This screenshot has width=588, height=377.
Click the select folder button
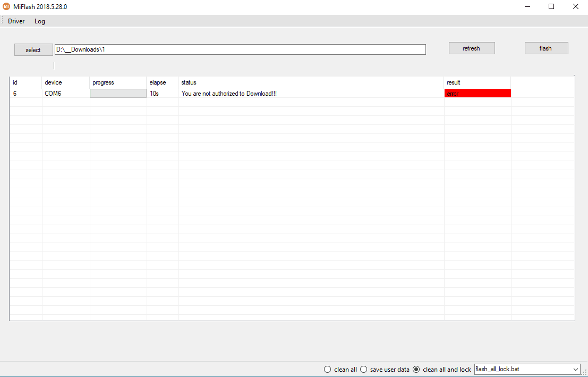coord(33,49)
